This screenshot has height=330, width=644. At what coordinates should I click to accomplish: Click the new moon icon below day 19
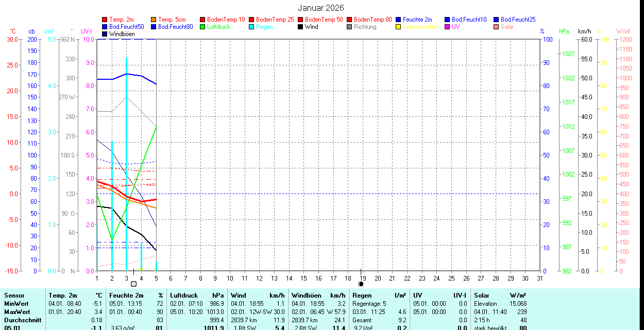pyautogui.click(x=361, y=284)
